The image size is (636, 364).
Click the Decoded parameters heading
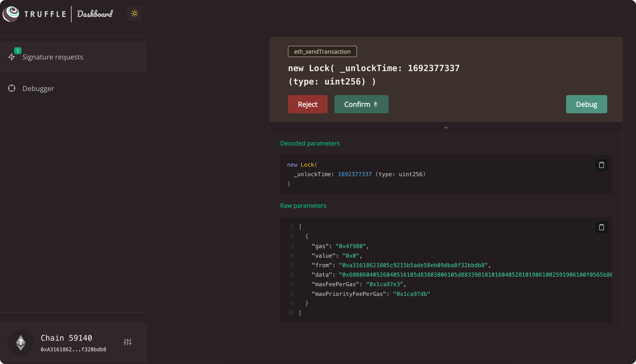pos(310,144)
